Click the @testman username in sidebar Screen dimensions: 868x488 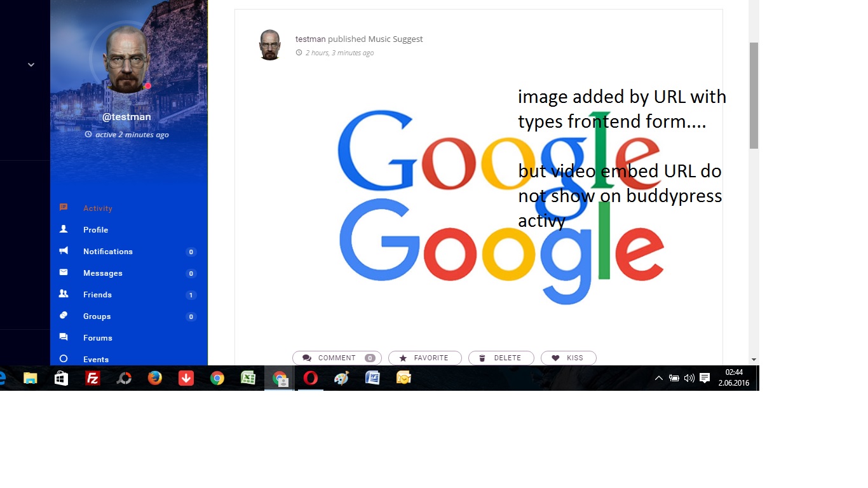127,117
